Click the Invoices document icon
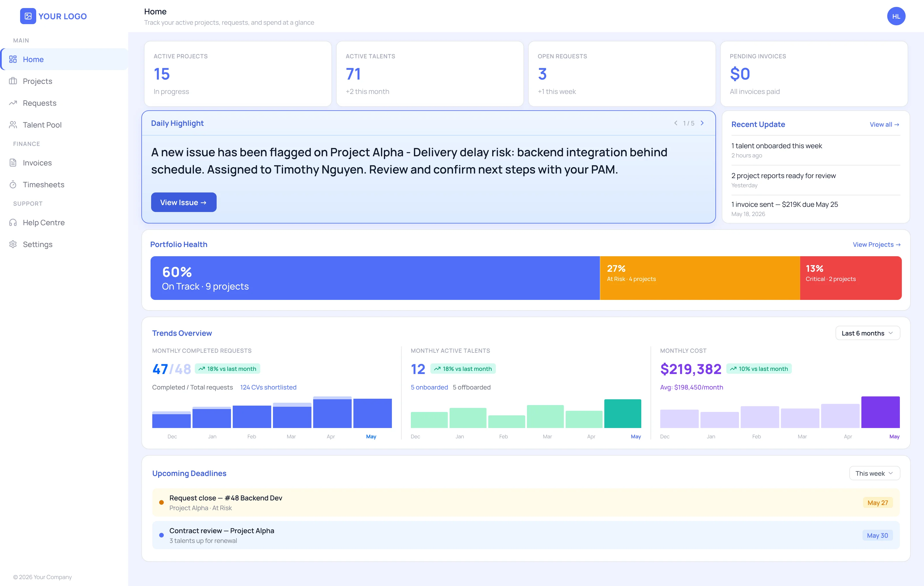924x586 pixels. [x=13, y=163]
